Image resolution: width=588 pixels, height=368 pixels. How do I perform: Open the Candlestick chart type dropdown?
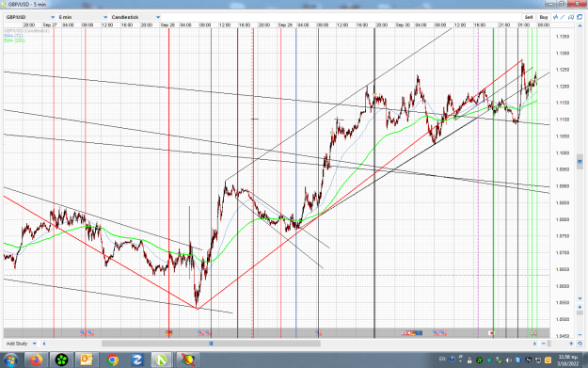135,17
